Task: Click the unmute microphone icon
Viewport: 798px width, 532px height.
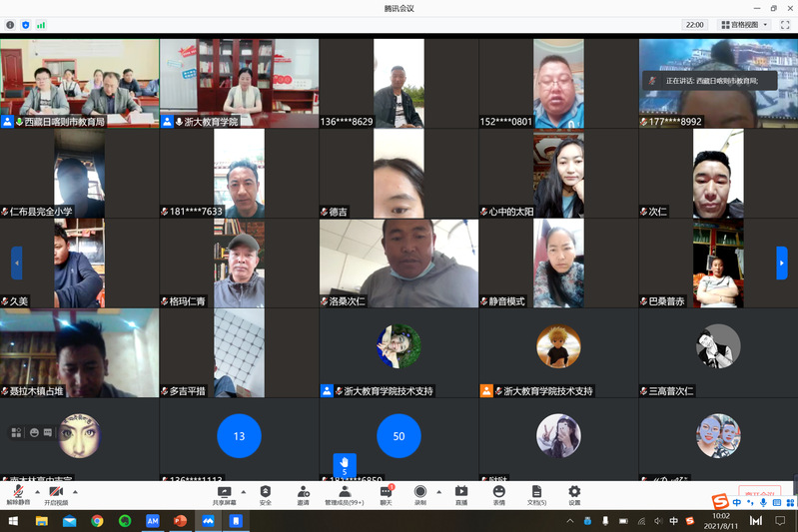Action: pos(18,492)
